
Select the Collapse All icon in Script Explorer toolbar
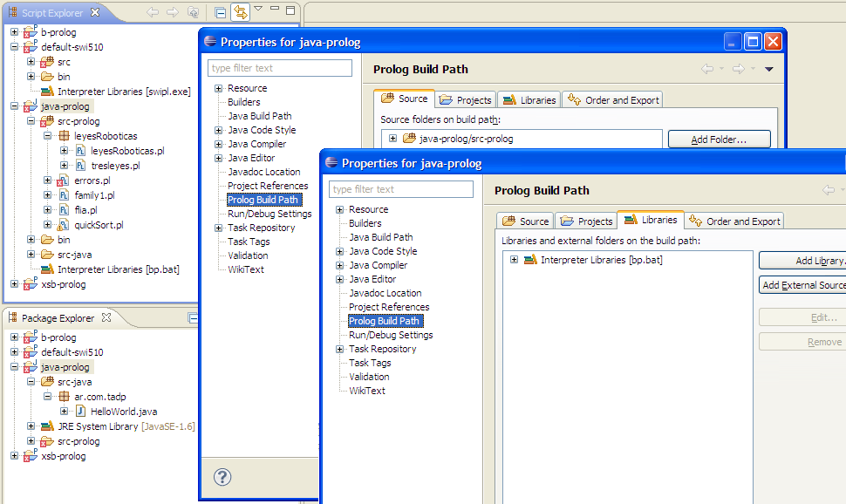click(x=220, y=12)
